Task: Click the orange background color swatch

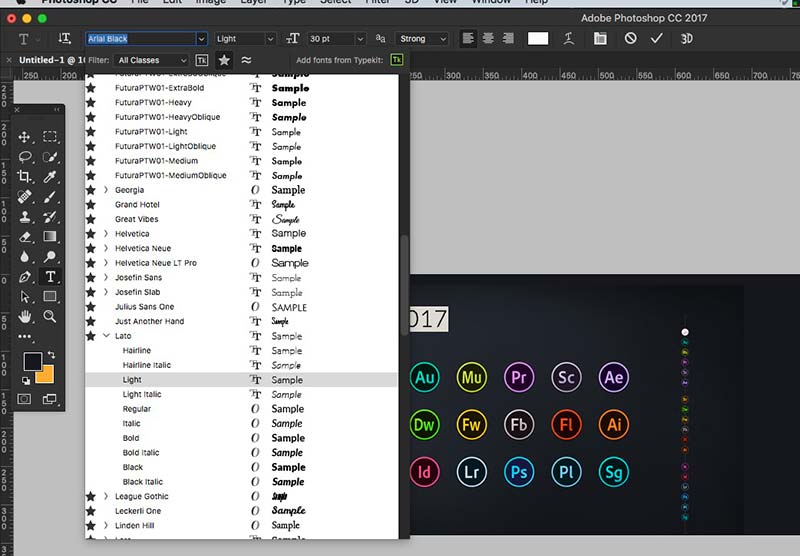Action: (46, 376)
